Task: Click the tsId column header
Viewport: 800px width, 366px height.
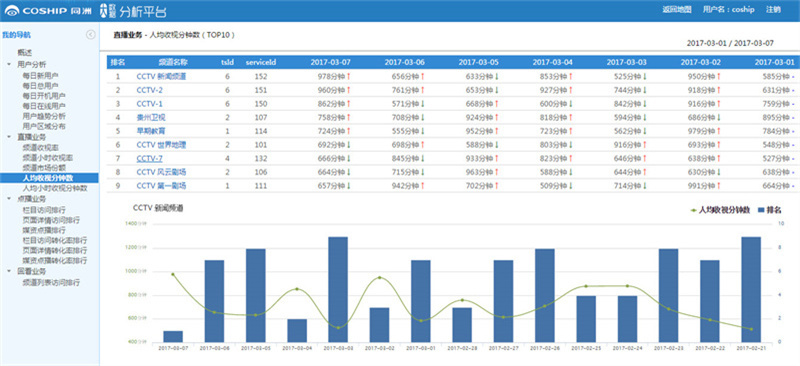Action: 228,62
